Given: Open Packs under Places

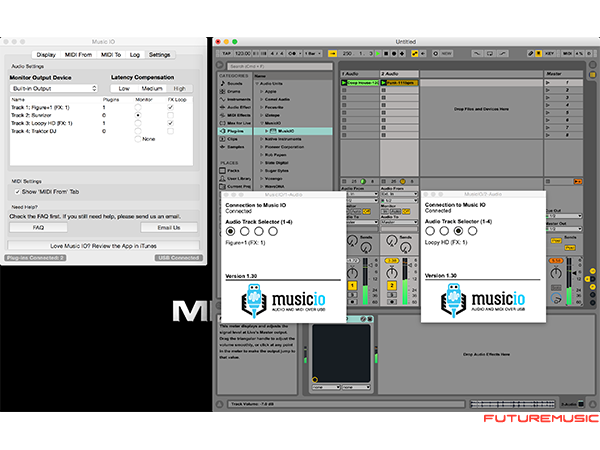Looking at the screenshot, I should pyautogui.click(x=233, y=171).
